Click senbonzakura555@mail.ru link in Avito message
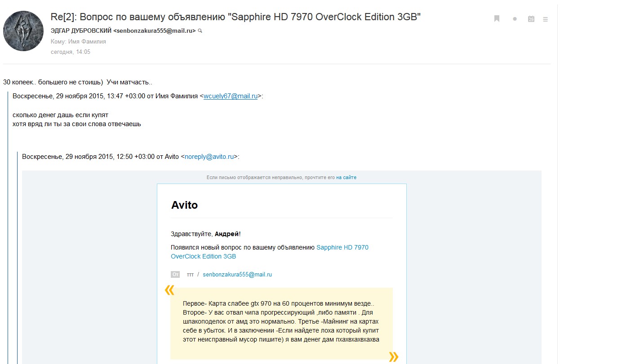The image size is (631, 364). click(237, 274)
